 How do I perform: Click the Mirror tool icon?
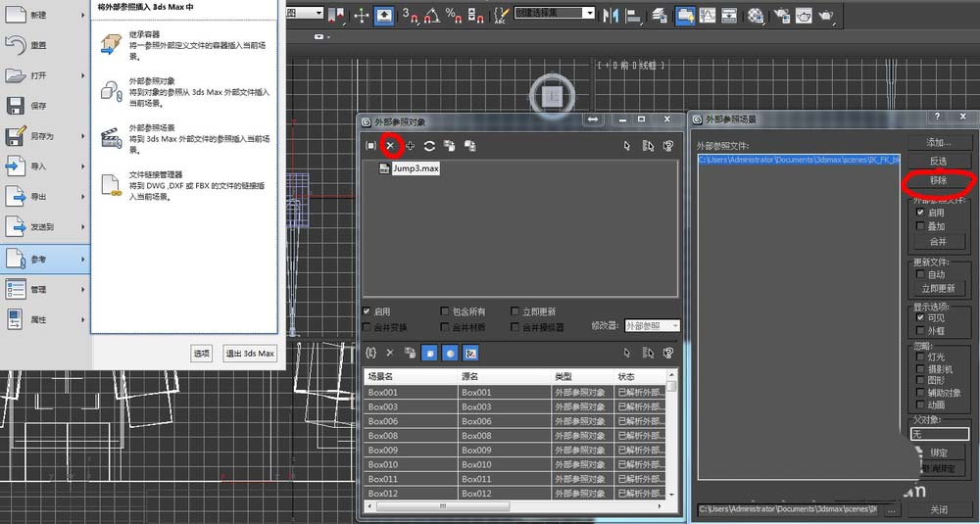pos(611,15)
